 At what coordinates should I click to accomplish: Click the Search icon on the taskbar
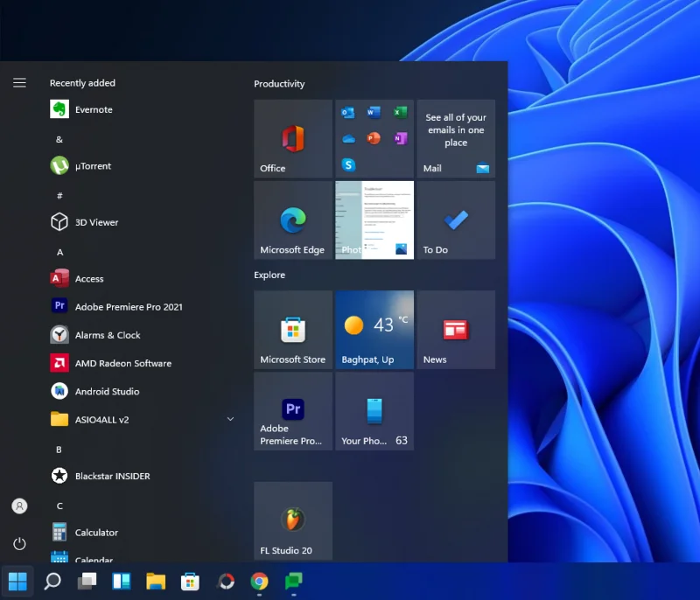click(52, 581)
